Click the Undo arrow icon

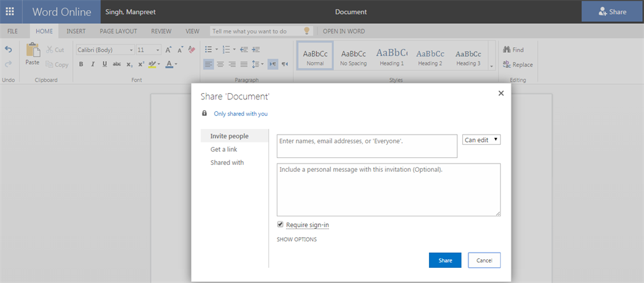(x=8, y=50)
